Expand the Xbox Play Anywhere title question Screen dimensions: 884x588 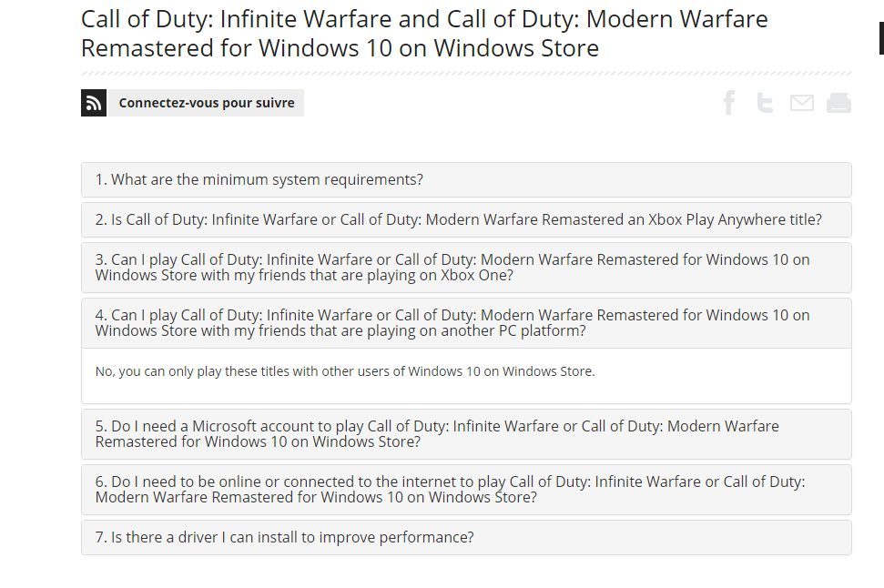pos(465,220)
